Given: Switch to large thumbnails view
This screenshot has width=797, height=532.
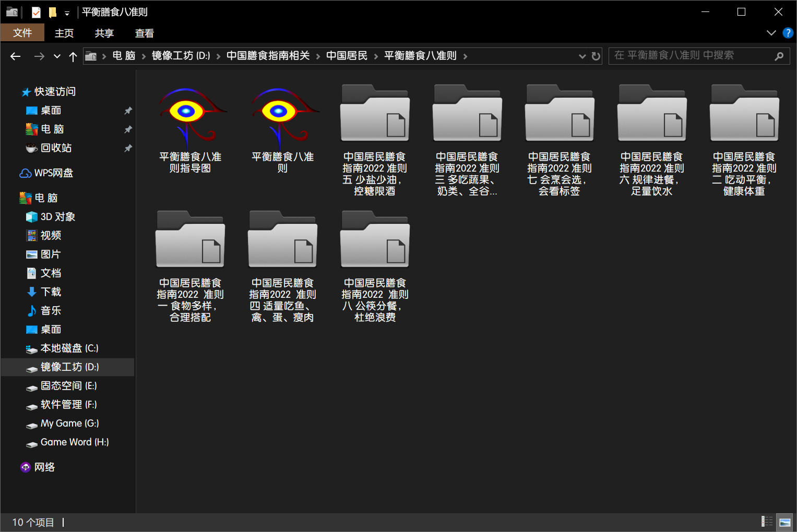Looking at the screenshot, I should coord(784,522).
